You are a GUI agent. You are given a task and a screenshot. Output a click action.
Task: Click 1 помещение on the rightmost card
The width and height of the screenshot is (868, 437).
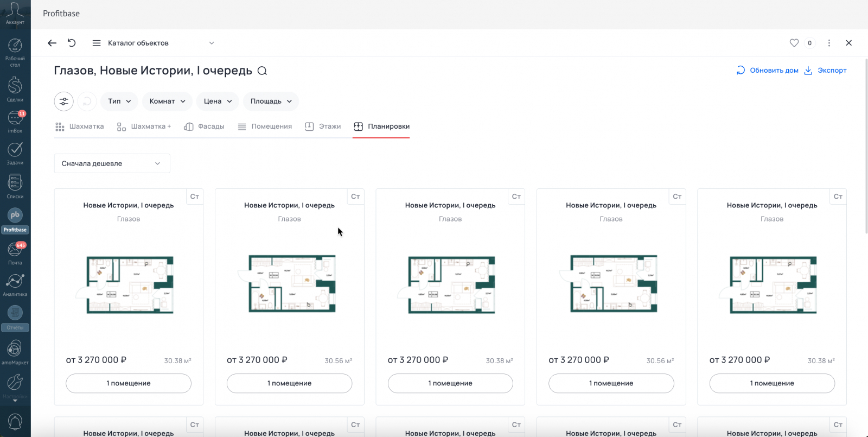pos(772,383)
